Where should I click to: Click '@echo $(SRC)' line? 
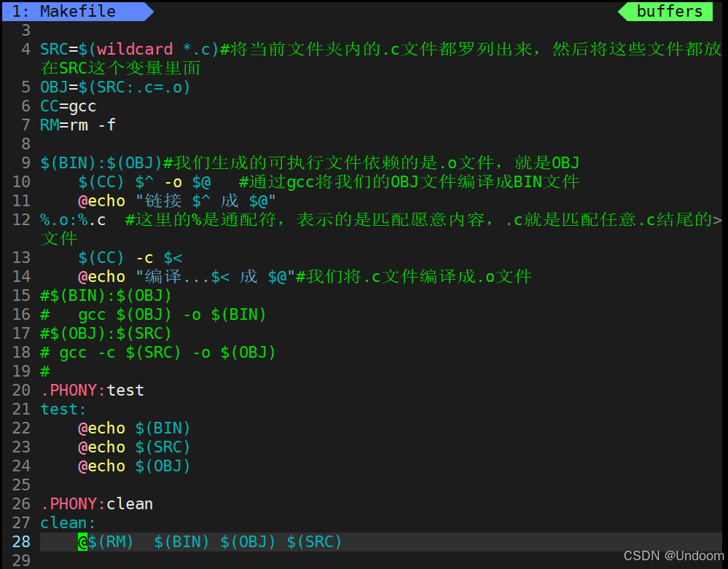(134, 447)
